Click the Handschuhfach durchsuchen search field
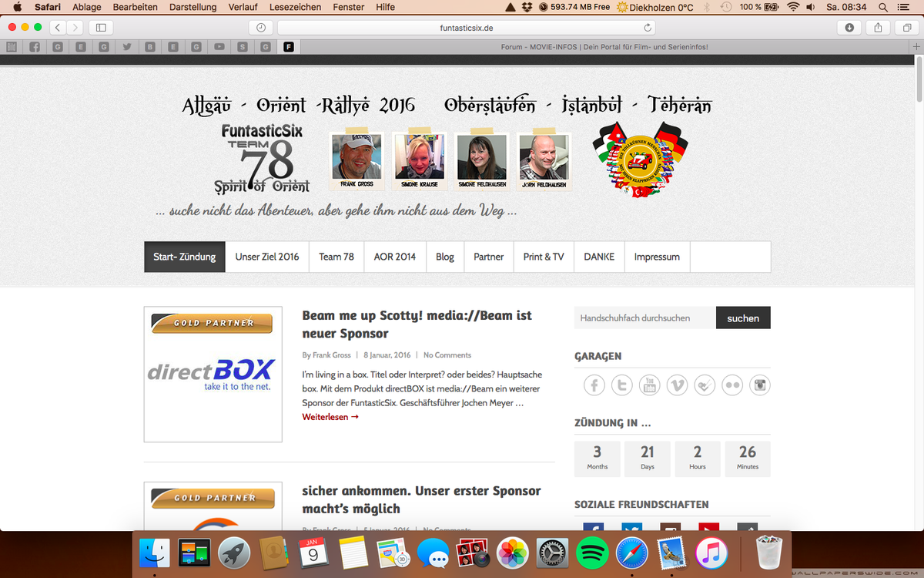Image resolution: width=924 pixels, height=578 pixels. coord(645,318)
